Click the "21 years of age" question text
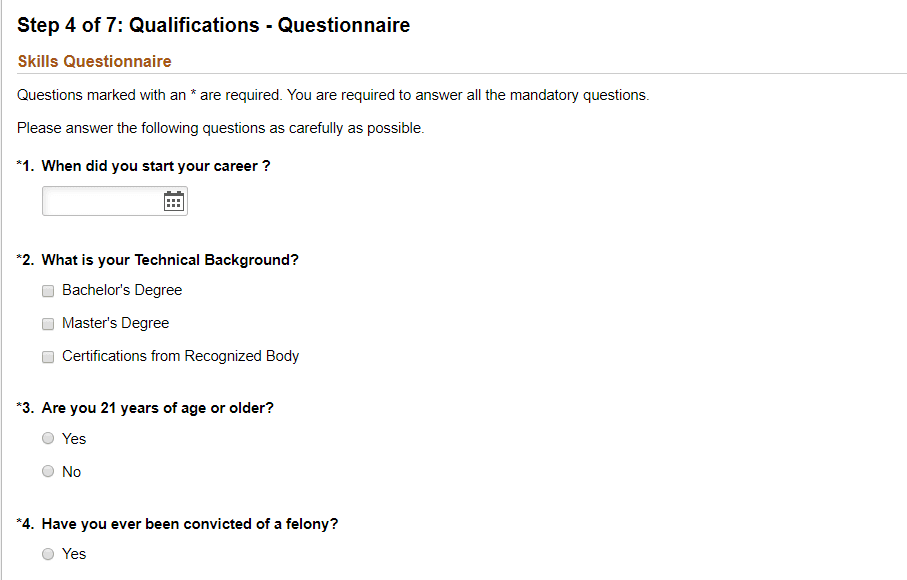 tap(157, 408)
